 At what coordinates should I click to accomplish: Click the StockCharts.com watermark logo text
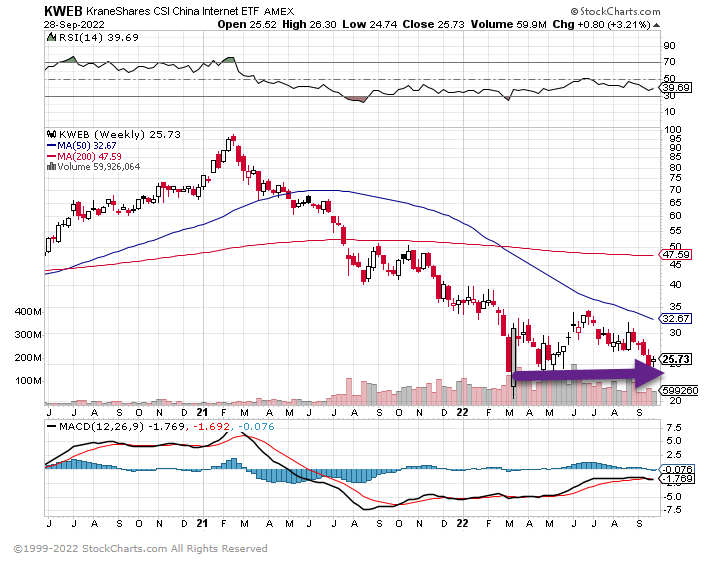click(615, 12)
